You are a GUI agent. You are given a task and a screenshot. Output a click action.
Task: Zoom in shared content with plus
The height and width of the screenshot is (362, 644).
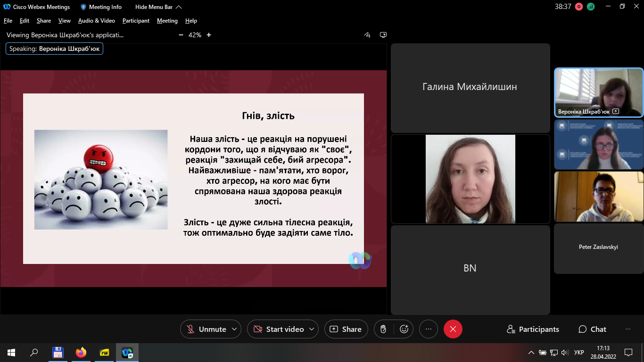coord(209,35)
